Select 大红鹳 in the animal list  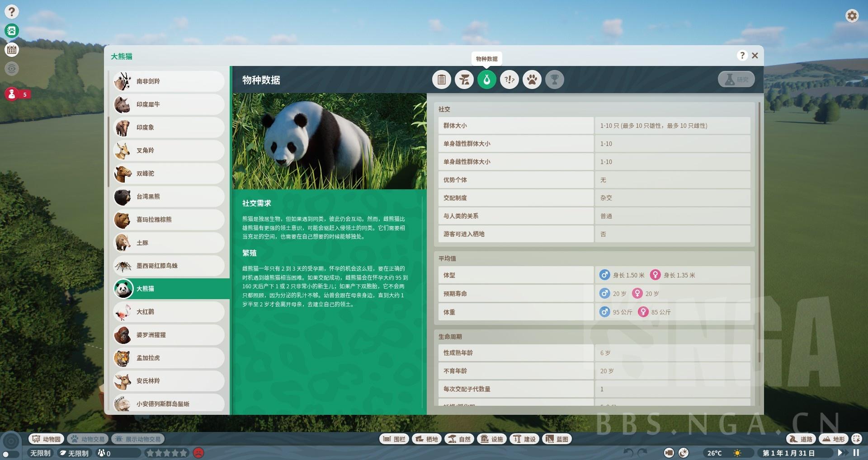tap(169, 312)
